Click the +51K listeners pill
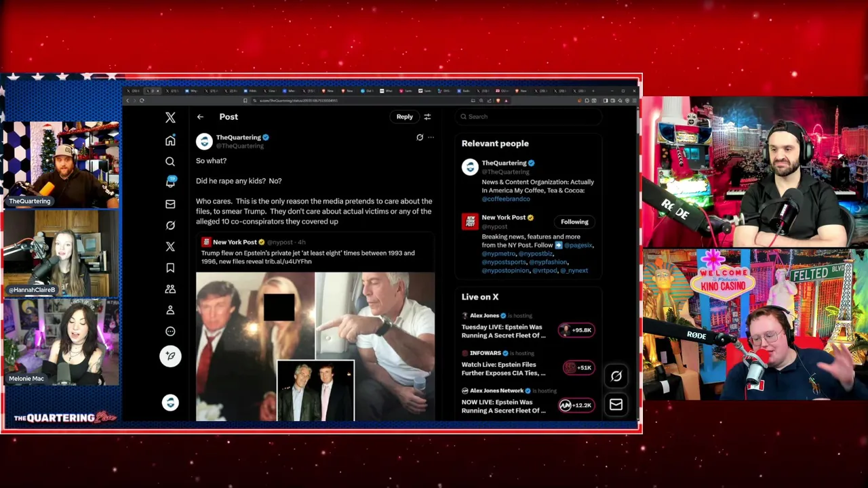868x488 pixels. (x=578, y=367)
